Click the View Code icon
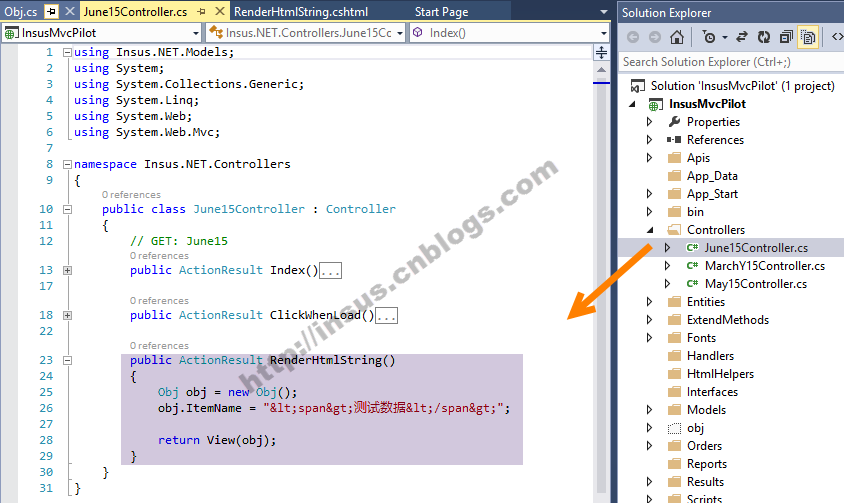This screenshot has height=503, width=844. (x=838, y=37)
